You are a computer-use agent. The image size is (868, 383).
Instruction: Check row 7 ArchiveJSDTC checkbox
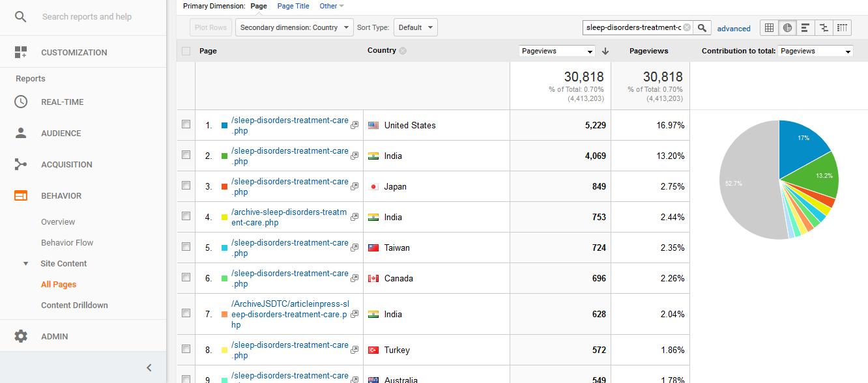186,313
